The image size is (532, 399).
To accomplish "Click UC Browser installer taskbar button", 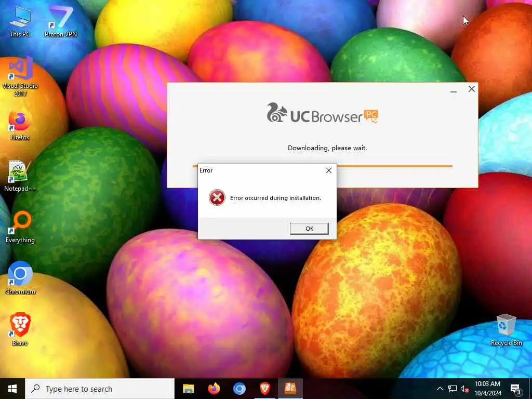I will 290,389.
